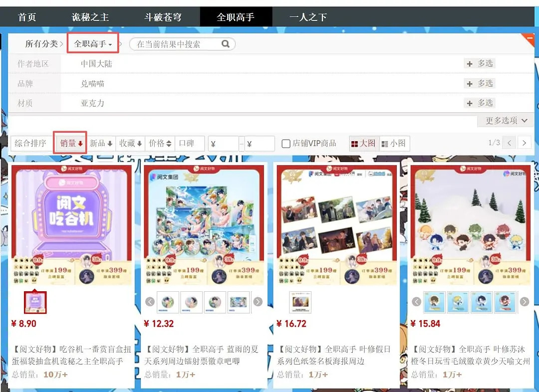The height and width of the screenshot is (392, 539).
Task: Select 兑喵喵 brand filter
Action: pos(92,83)
